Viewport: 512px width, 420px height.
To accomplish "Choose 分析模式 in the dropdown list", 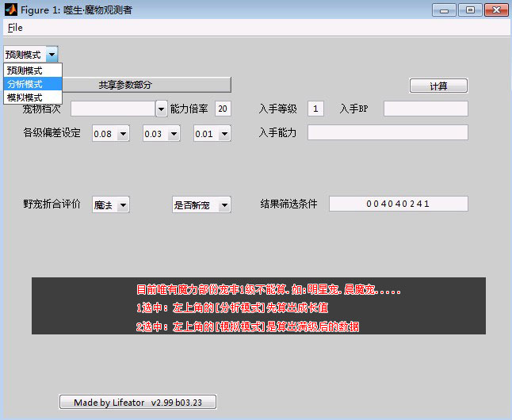I will click(25, 84).
